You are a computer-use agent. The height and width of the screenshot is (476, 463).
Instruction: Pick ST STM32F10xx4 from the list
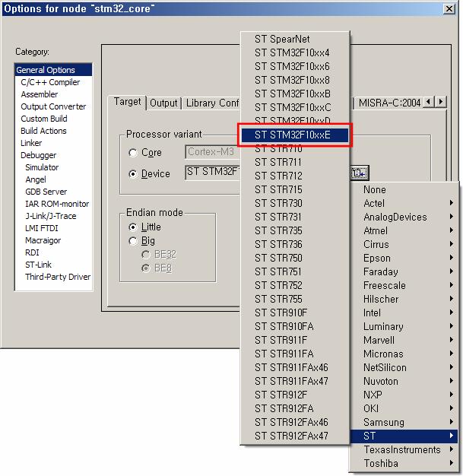(295, 52)
